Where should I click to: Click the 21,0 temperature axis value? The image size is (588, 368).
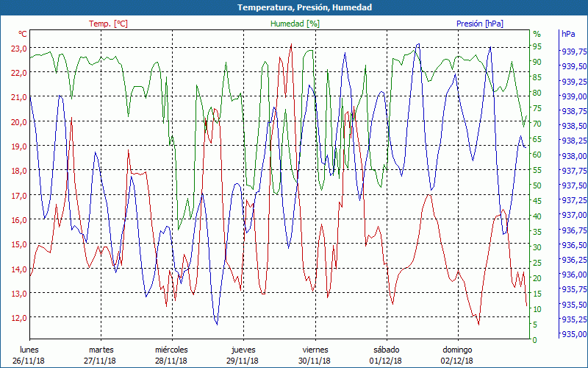[19, 98]
